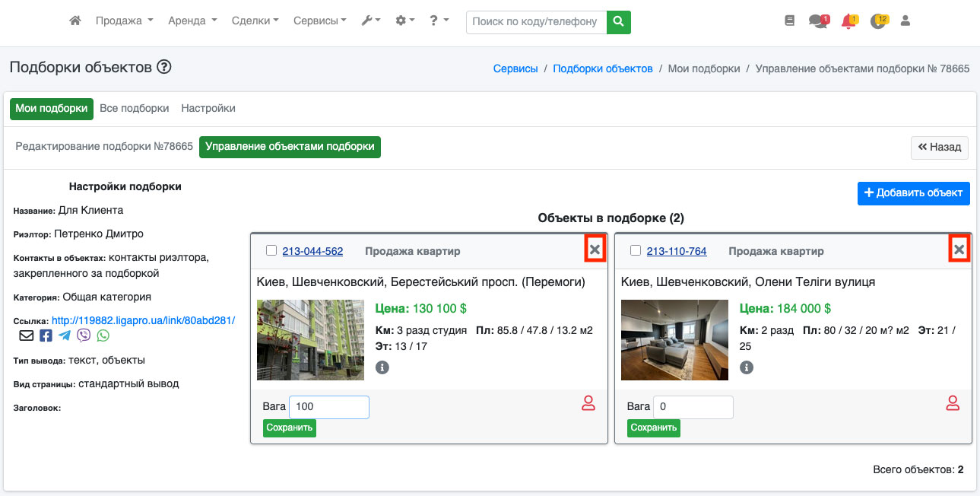The height and width of the screenshot is (496, 980).
Task: Expand the Продажа dropdown menu
Action: (x=124, y=21)
